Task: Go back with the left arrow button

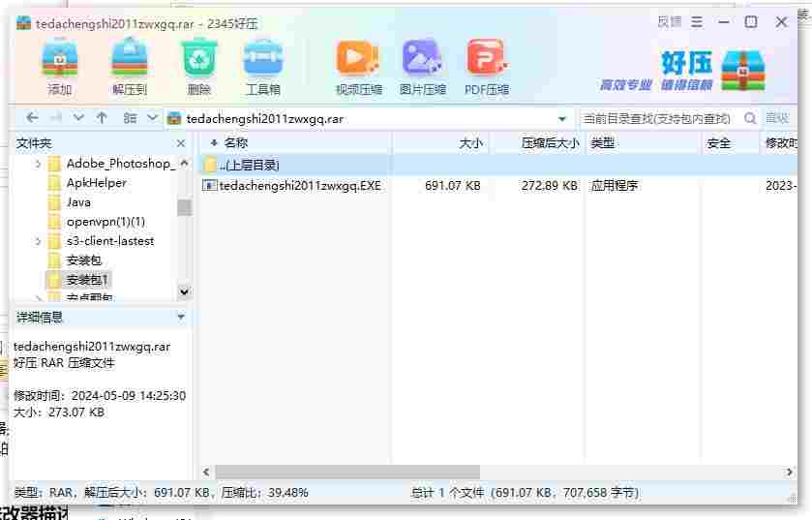Action: (x=32, y=118)
